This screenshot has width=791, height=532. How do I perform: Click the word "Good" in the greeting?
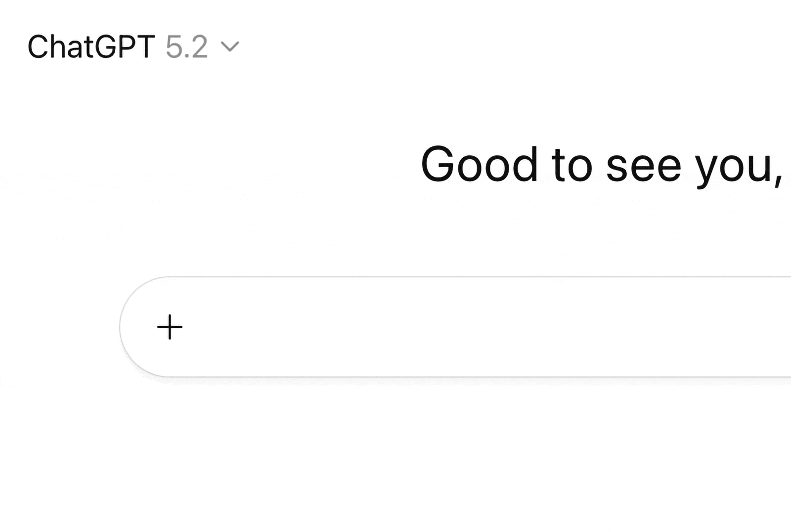pyautogui.click(x=479, y=165)
